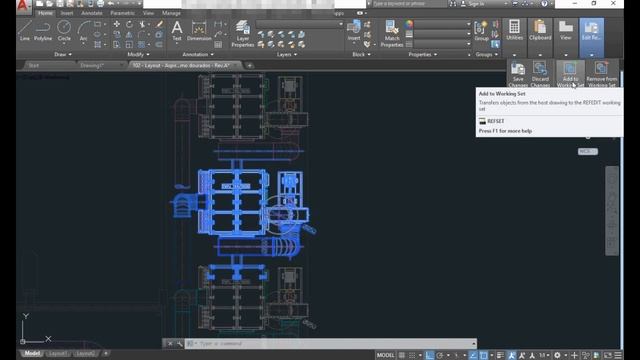Switch to the Insert ribbon tab

[x=67, y=13]
